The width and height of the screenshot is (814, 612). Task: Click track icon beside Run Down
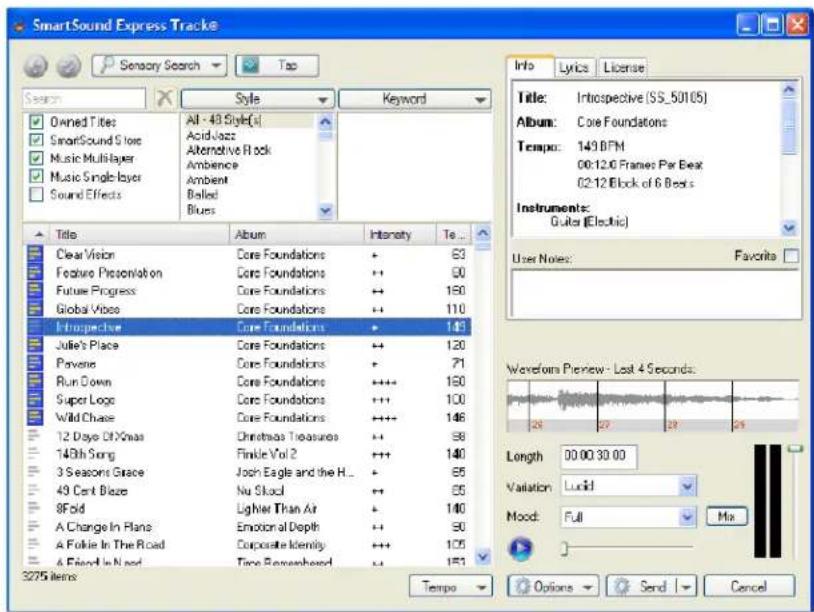coord(34,382)
